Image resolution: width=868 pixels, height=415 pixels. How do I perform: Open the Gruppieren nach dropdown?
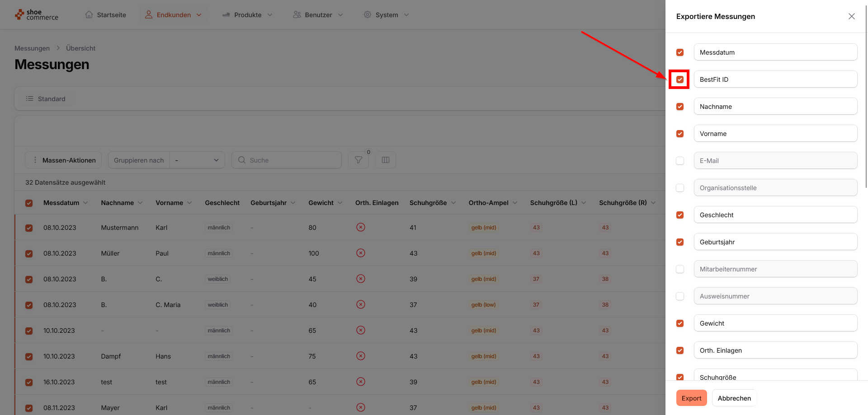[x=197, y=160]
